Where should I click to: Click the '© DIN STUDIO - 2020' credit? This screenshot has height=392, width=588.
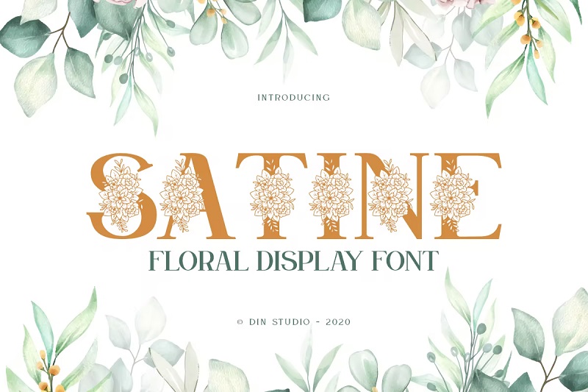tap(294, 322)
